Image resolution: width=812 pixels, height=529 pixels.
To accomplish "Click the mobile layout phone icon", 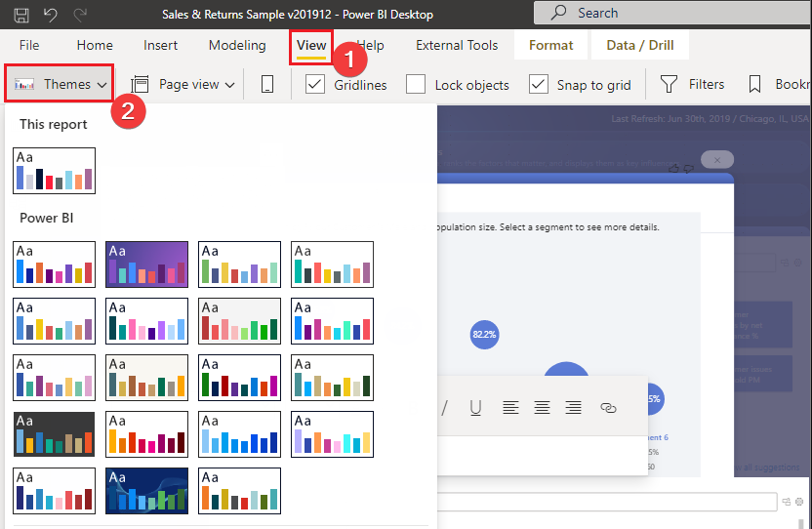I will pos(267,85).
